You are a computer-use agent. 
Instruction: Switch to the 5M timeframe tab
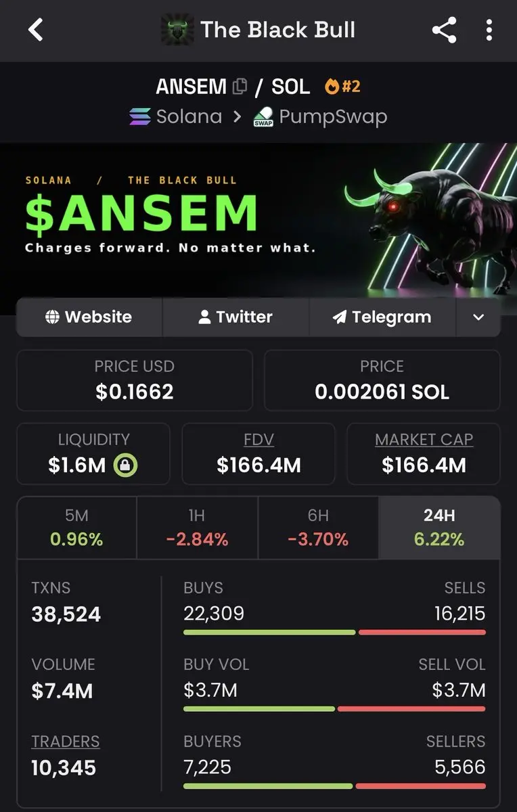(76, 527)
